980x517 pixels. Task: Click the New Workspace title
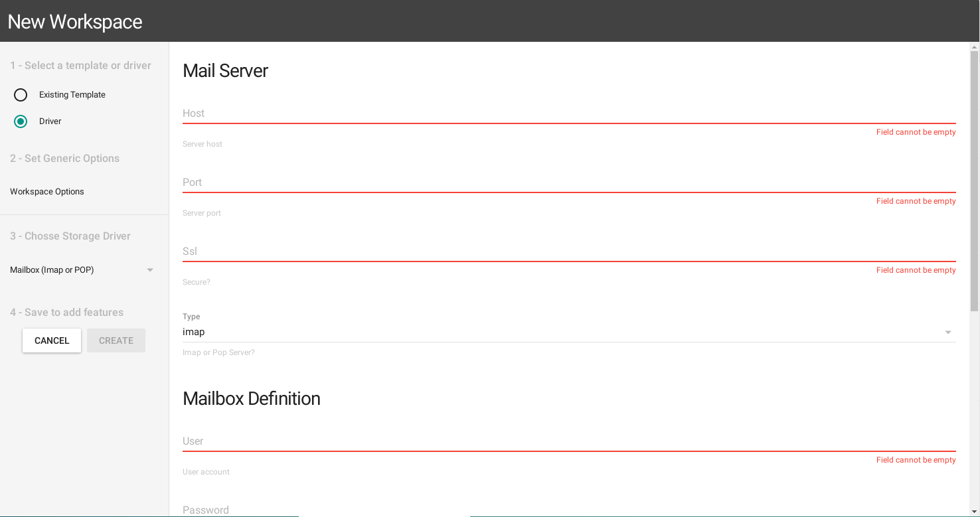point(75,21)
